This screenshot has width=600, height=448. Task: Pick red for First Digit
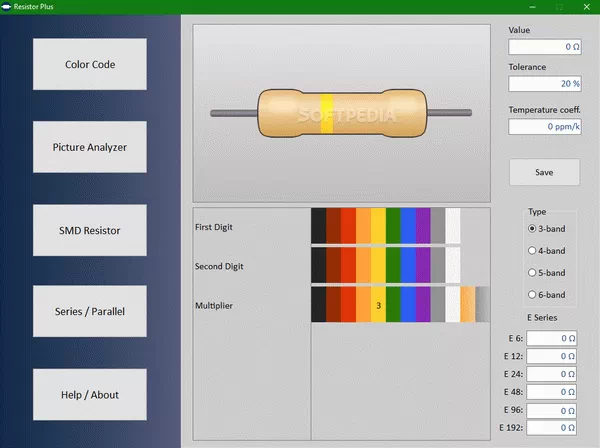tap(348, 226)
